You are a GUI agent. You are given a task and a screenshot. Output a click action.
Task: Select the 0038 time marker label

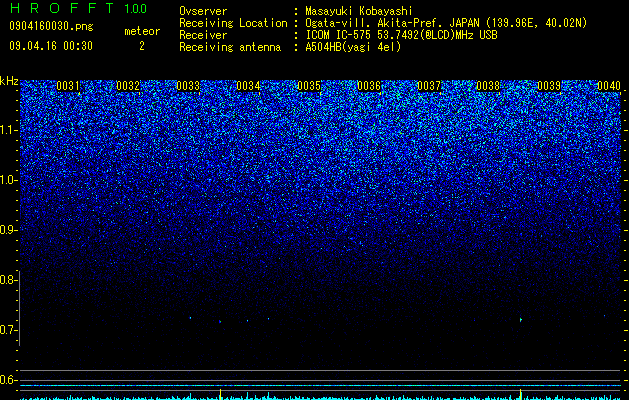pyautogui.click(x=488, y=86)
